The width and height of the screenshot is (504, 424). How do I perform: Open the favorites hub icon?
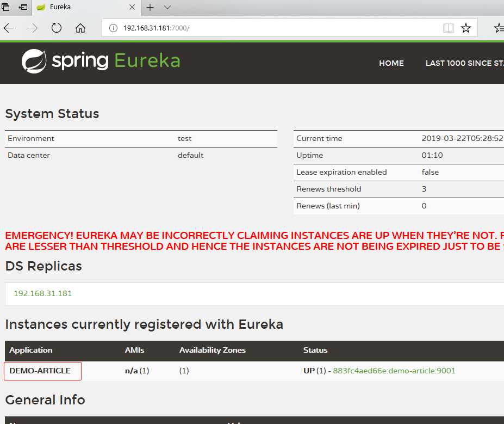[x=499, y=28]
